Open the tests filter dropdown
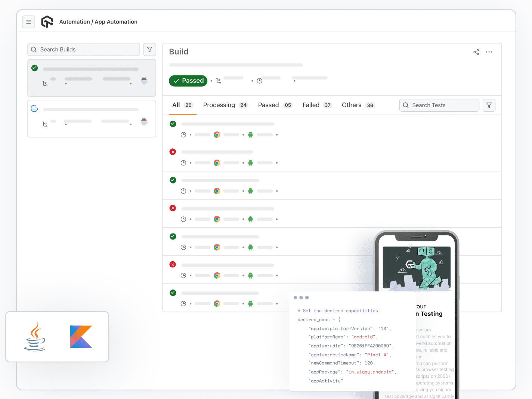This screenshot has height=399, width=532. coord(489,105)
